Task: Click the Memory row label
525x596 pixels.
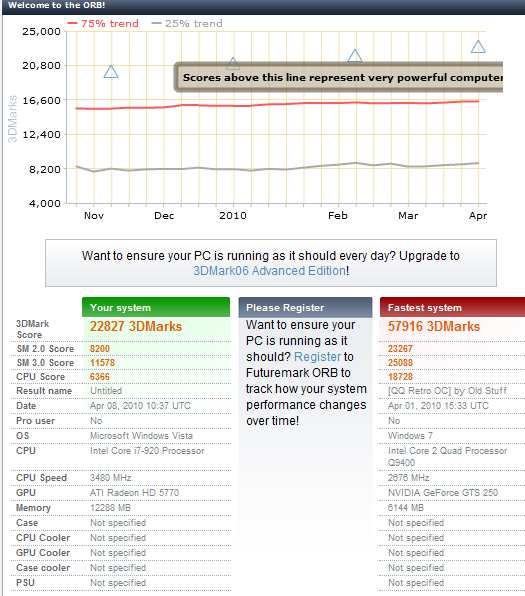Action: [33, 508]
